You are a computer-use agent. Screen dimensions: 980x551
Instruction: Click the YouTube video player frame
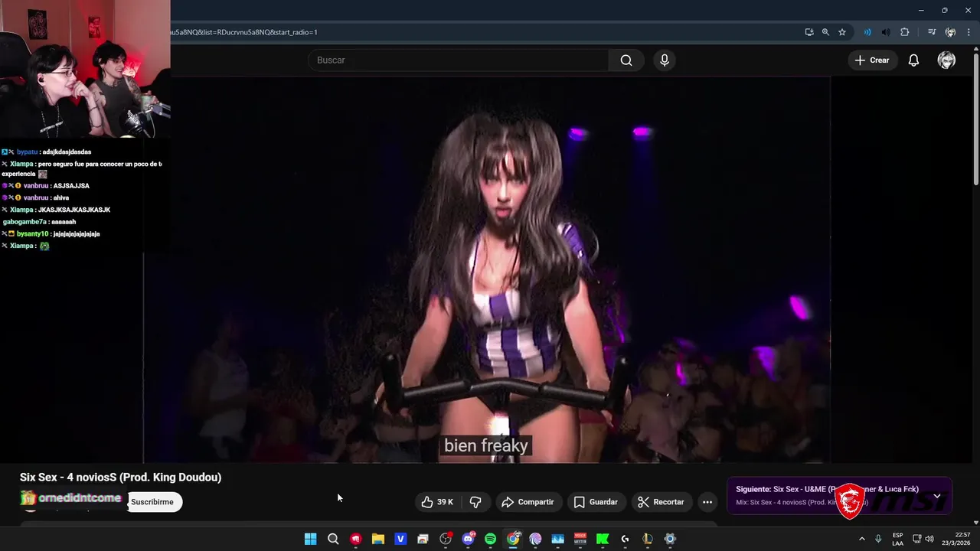[487, 269]
